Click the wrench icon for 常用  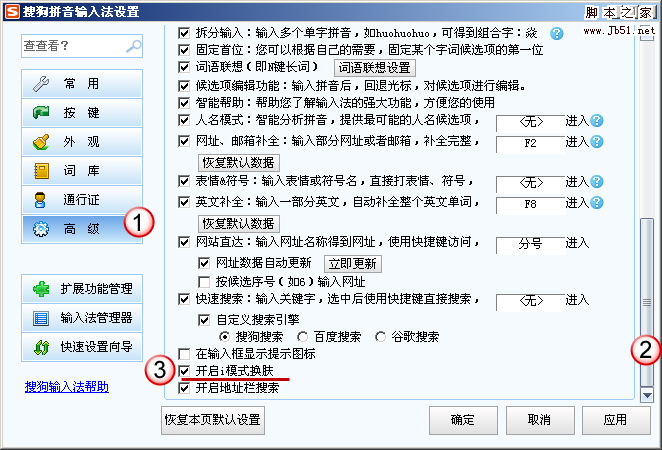[x=41, y=84]
